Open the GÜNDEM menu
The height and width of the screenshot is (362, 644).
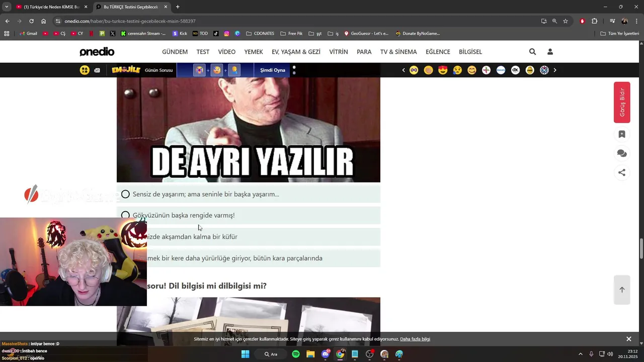pyautogui.click(x=175, y=52)
